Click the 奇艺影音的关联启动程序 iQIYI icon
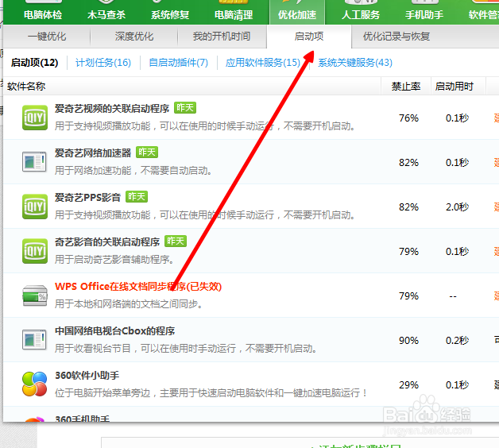499x448 pixels. pos(35,251)
